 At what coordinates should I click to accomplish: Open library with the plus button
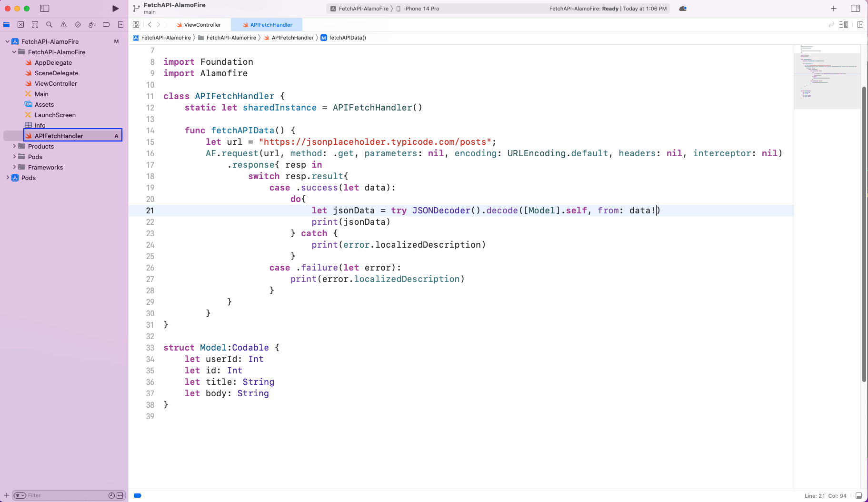834,9
